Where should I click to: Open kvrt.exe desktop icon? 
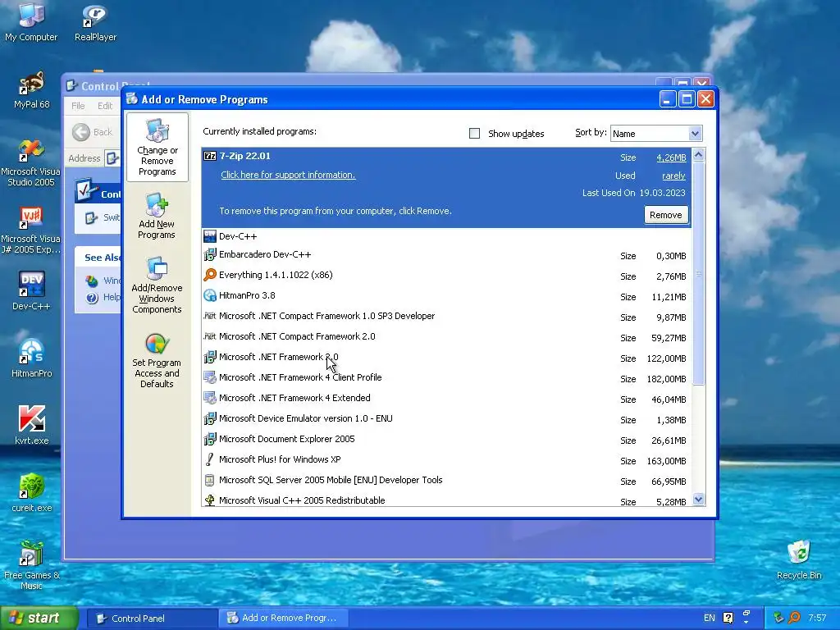[x=31, y=426]
